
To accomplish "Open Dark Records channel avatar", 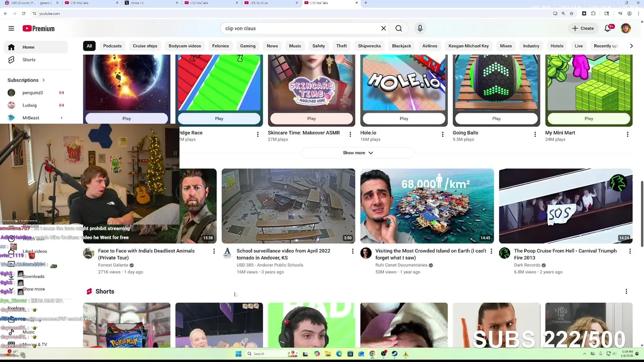I will tap(505, 253).
